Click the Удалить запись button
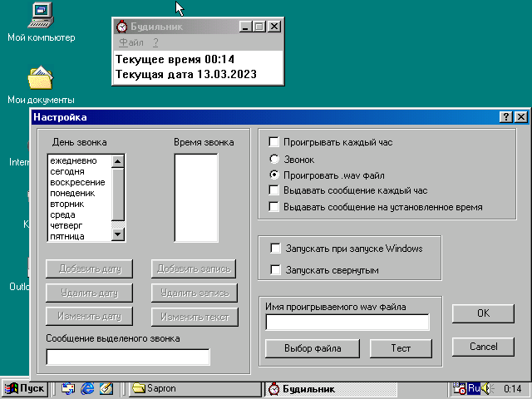The width and height of the screenshot is (532, 399). (x=195, y=293)
